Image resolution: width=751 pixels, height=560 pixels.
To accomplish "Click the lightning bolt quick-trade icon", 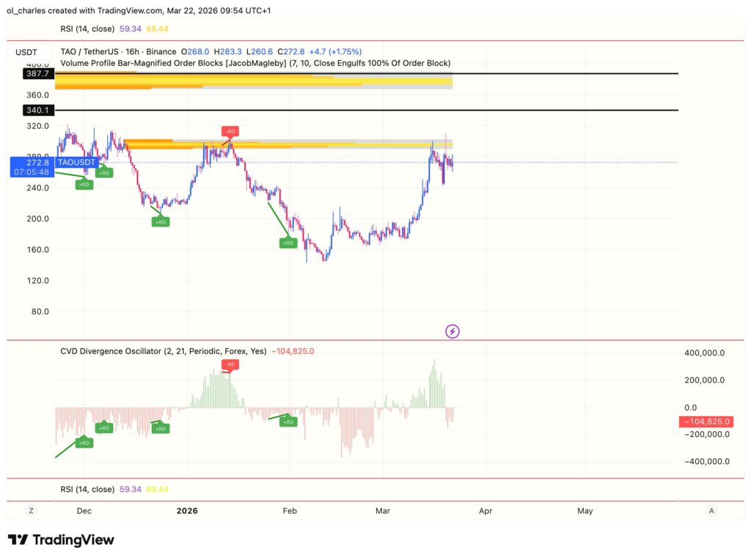I will (453, 331).
